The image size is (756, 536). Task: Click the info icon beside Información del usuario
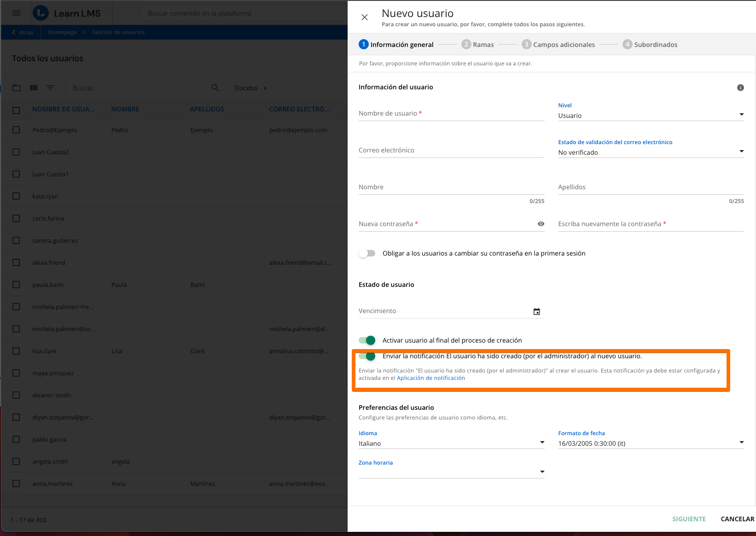point(740,87)
